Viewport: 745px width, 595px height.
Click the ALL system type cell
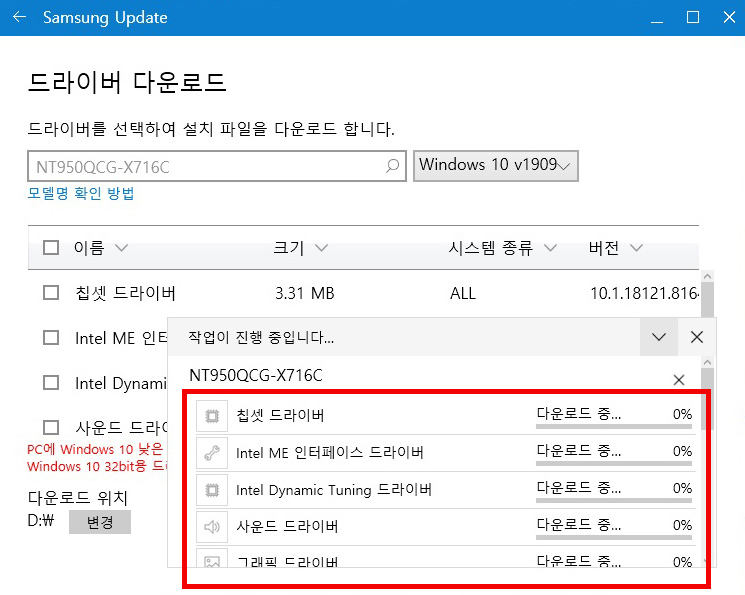[x=463, y=293]
